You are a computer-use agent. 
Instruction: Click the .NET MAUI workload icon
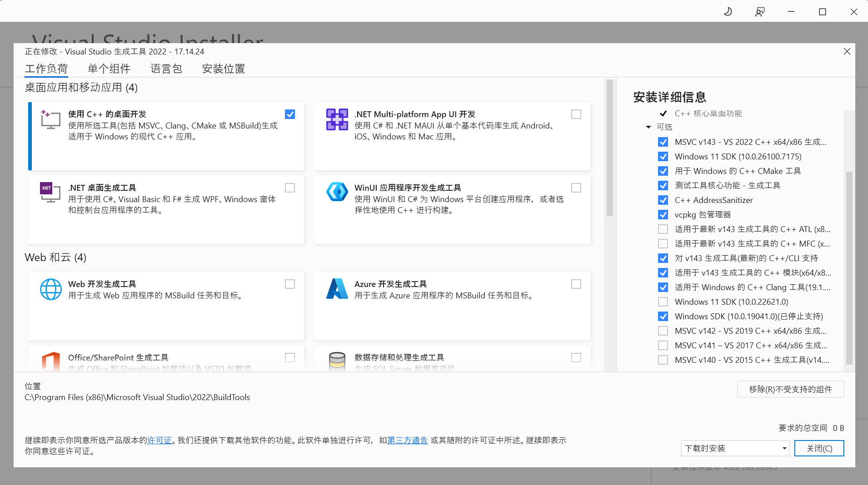[x=337, y=119]
